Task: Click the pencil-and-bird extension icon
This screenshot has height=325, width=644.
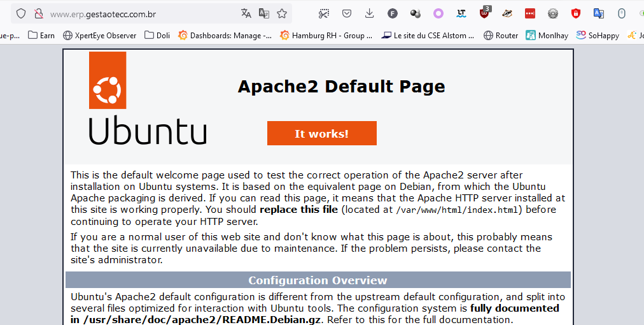Action: (x=507, y=13)
